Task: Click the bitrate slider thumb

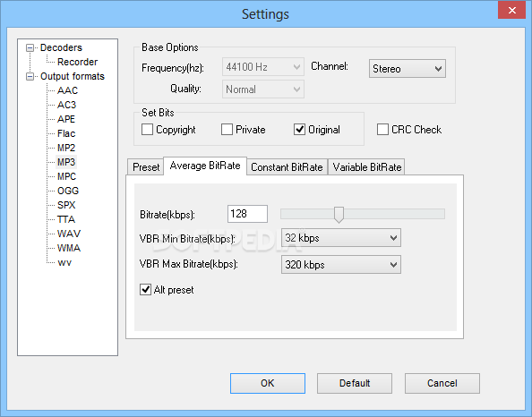Action: (339, 215)
